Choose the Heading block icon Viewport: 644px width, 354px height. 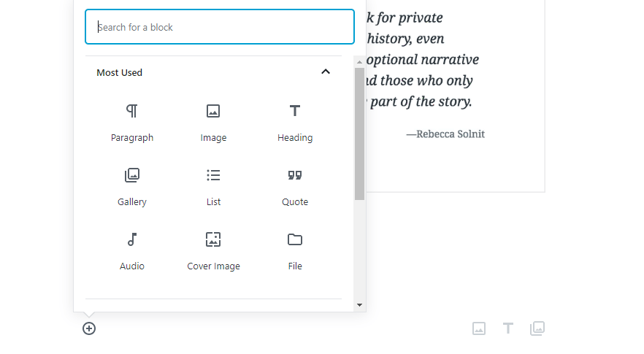point(295,112)
